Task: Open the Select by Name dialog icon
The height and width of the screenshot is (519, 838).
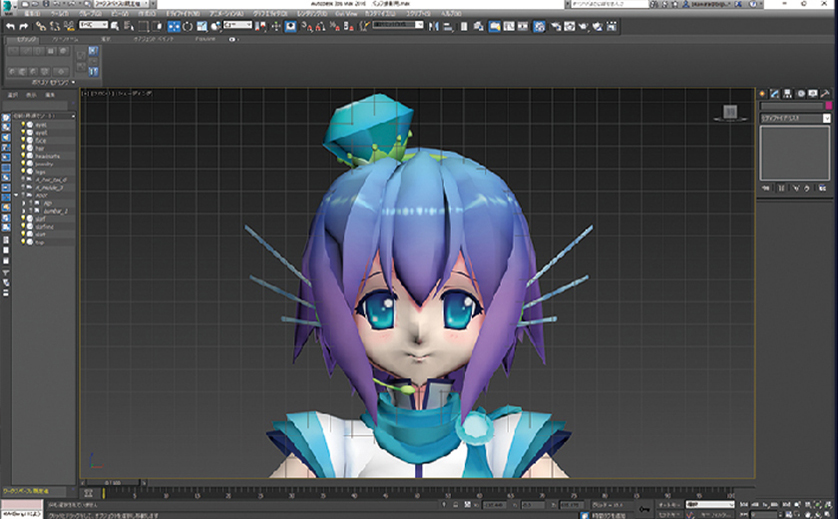Action: pyautogui.click(x=129, y=26)
